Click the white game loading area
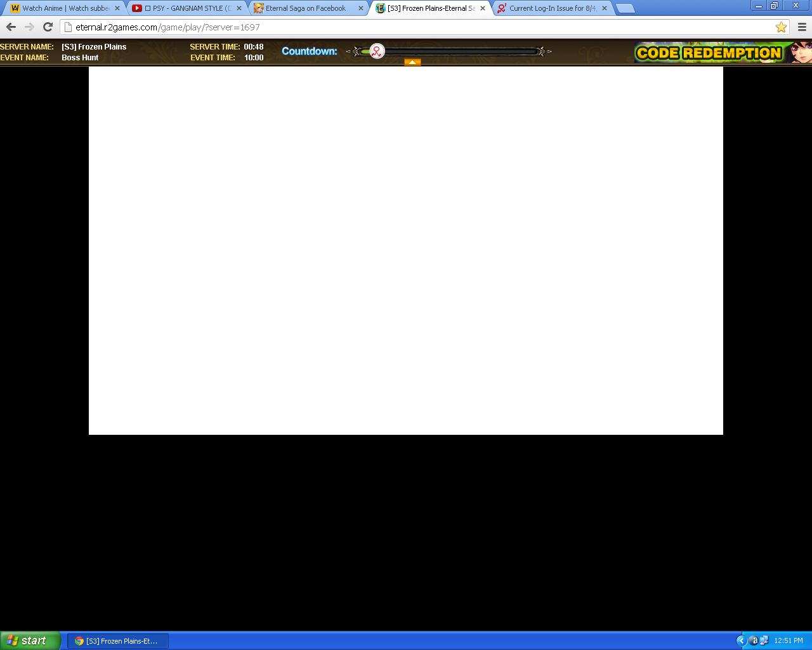 406,251
